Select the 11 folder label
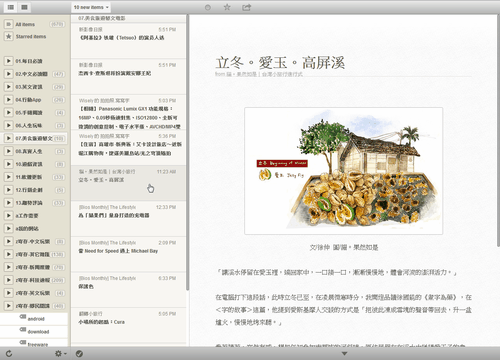 pos(29,177)
